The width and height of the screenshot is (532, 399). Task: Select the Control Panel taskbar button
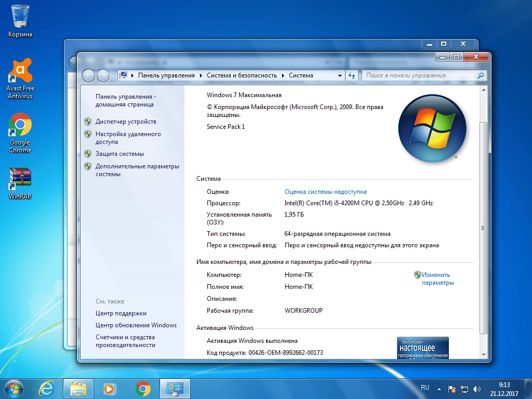pyautogui.click(x=175, y=389)
